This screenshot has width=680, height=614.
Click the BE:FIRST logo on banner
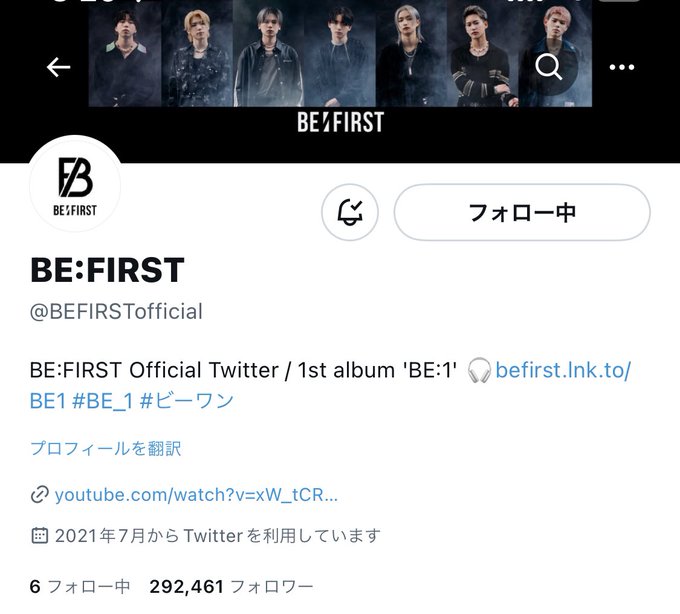(340, 122)
